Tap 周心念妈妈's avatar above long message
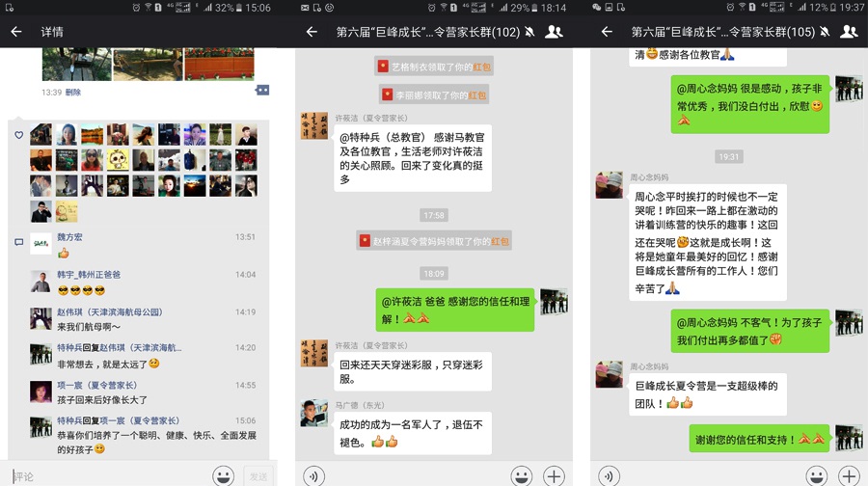 point(609,185)
